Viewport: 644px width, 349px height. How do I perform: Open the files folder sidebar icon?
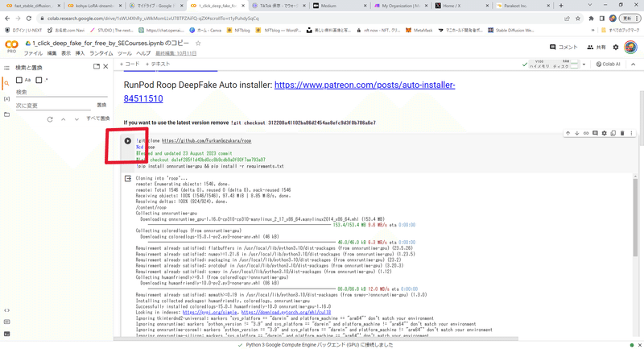(6, 114)
